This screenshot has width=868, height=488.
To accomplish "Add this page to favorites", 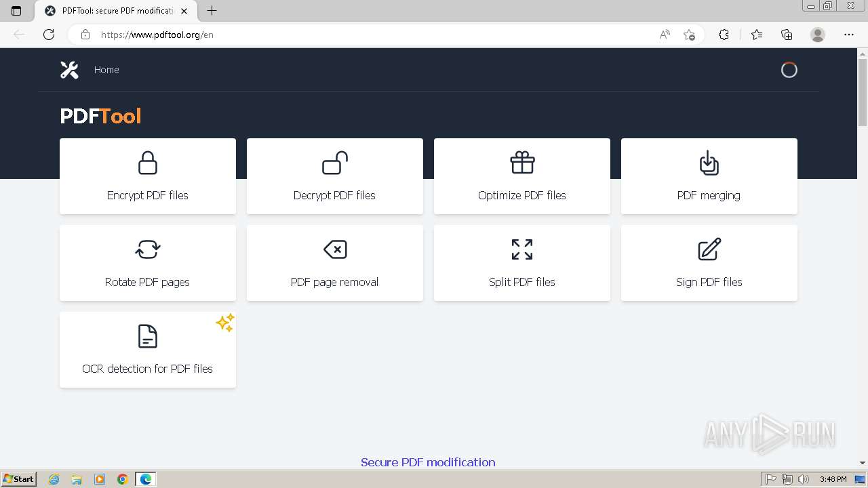I will (690, 35).
